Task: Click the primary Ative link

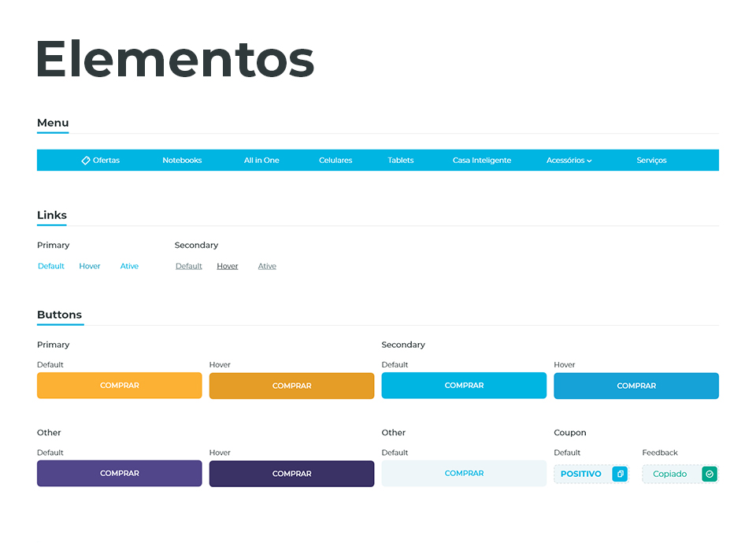Action: coord(129,266)
